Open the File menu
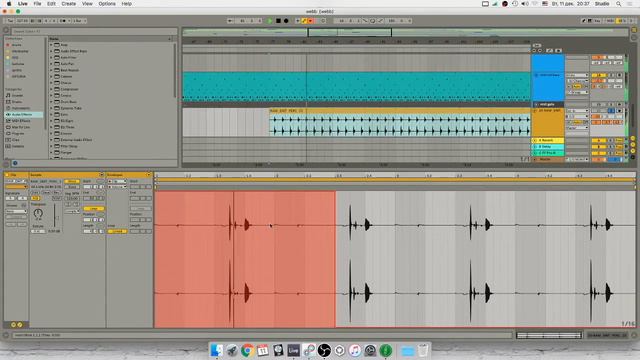640x360 pixels. tap(37, 4)
